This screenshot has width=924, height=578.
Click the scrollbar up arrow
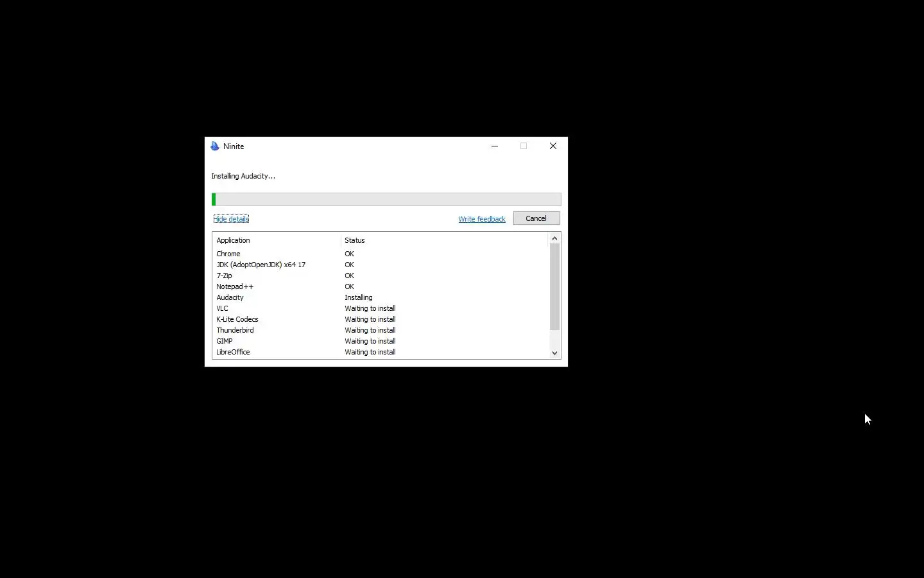(555, 238)
